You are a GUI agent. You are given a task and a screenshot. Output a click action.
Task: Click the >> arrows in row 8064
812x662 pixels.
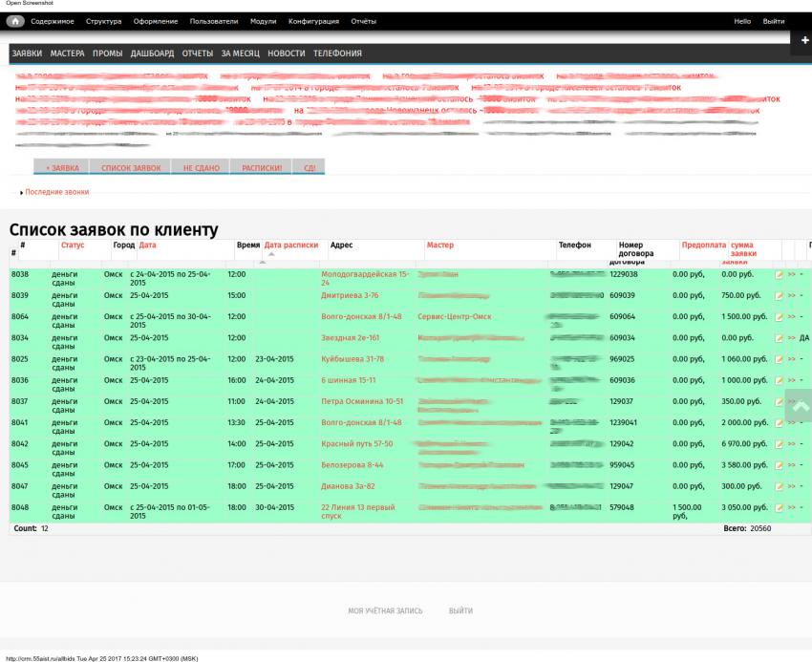point(791,316)
